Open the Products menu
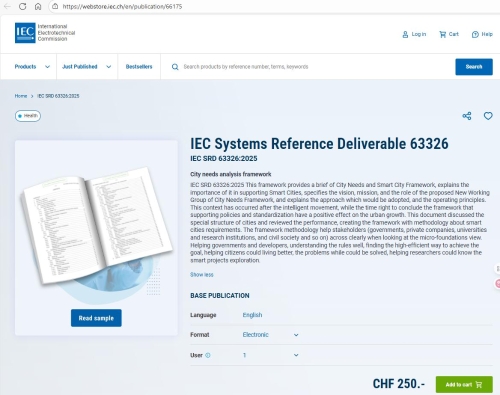500x395 pixels. 25,67
